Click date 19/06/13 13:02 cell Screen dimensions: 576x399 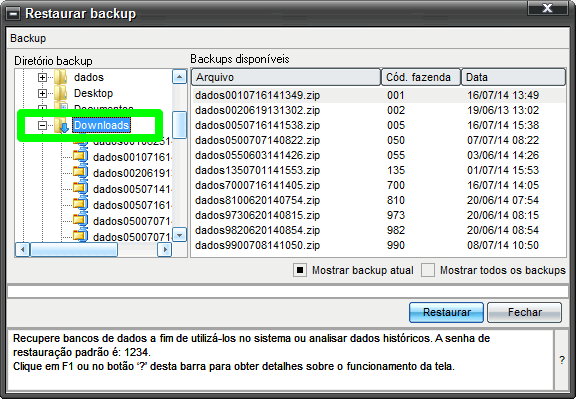tap(503, 110)
